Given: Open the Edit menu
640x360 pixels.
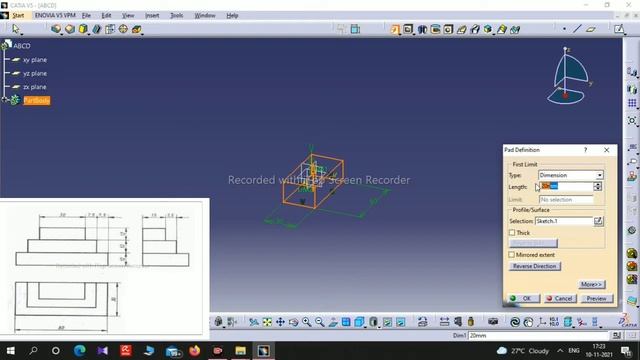Looking at the screenshot, I should (106, 16).
